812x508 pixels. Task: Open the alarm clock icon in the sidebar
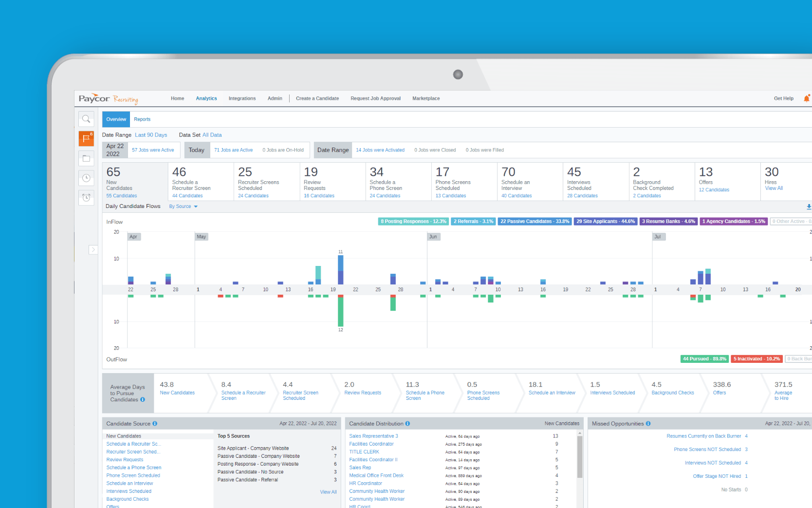pyautogui.click(x=86, y=197)
